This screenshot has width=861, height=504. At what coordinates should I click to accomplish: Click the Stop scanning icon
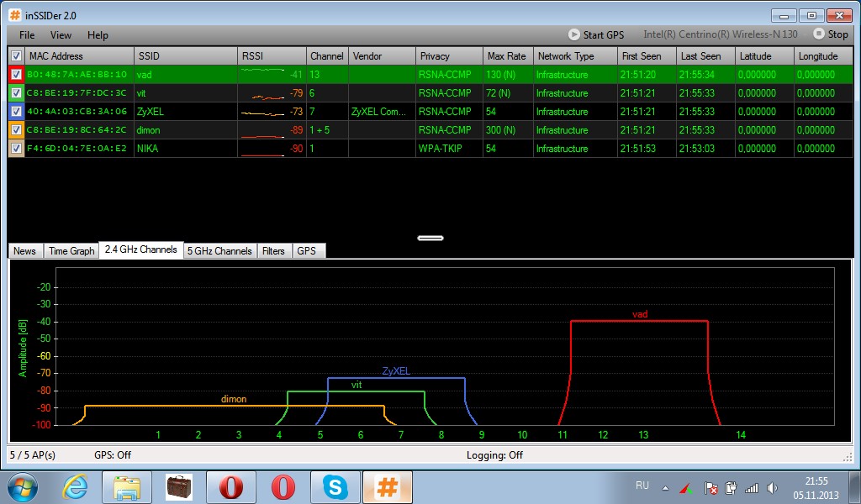click(819, 34)
